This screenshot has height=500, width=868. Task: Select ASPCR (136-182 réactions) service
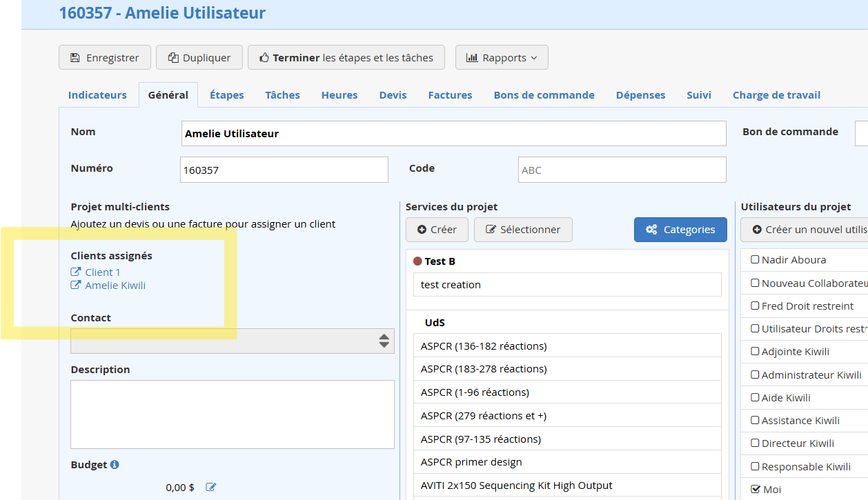[x=567, y=346]
